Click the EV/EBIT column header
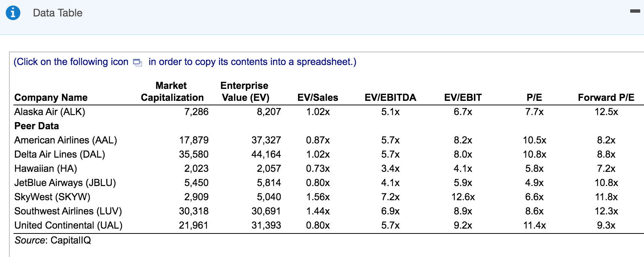 463,97
